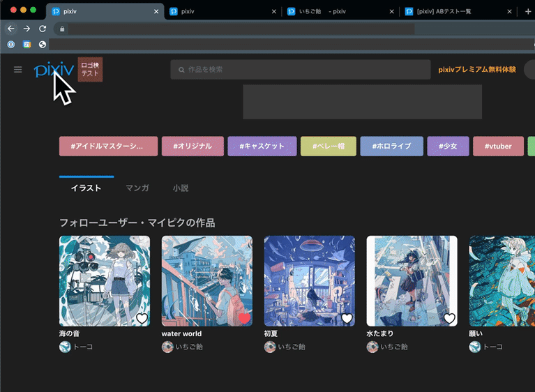This screenshot has width=535, height=392.
Task: Toggle heart on 水たまり artwork
Action: point(449,319)
